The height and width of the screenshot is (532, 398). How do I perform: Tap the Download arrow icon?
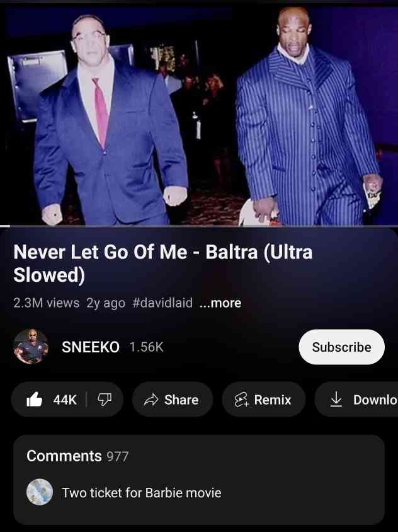pos(336,400)
